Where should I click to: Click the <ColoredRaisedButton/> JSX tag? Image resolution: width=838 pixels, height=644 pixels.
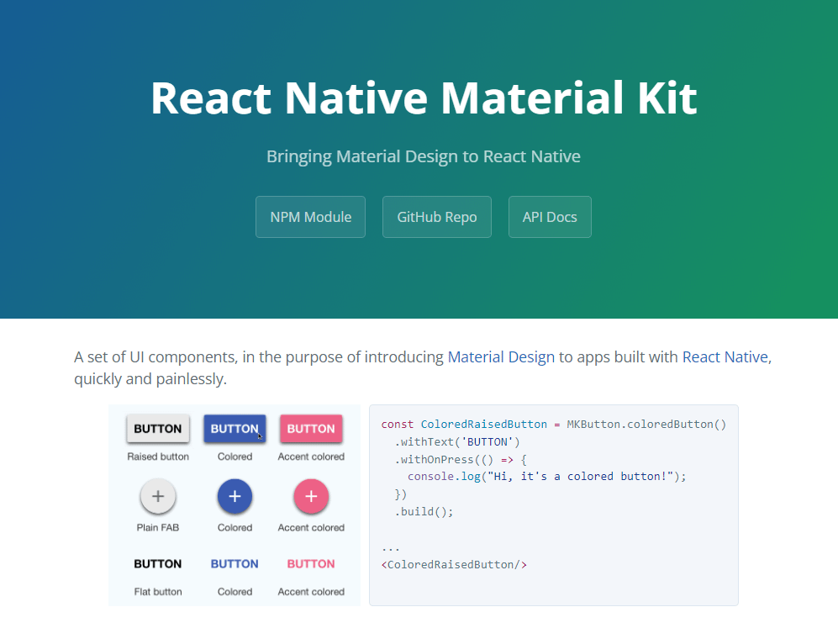(x=454, y=564)
